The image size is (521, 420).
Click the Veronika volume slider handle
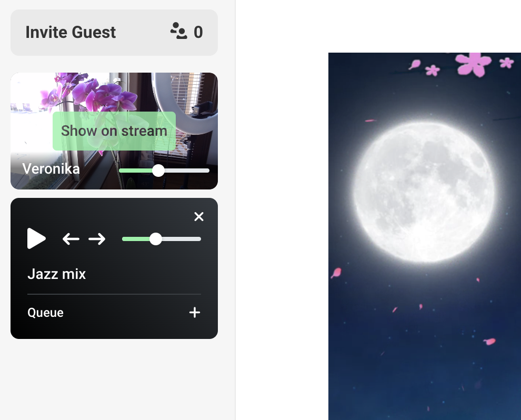(158, 171)
